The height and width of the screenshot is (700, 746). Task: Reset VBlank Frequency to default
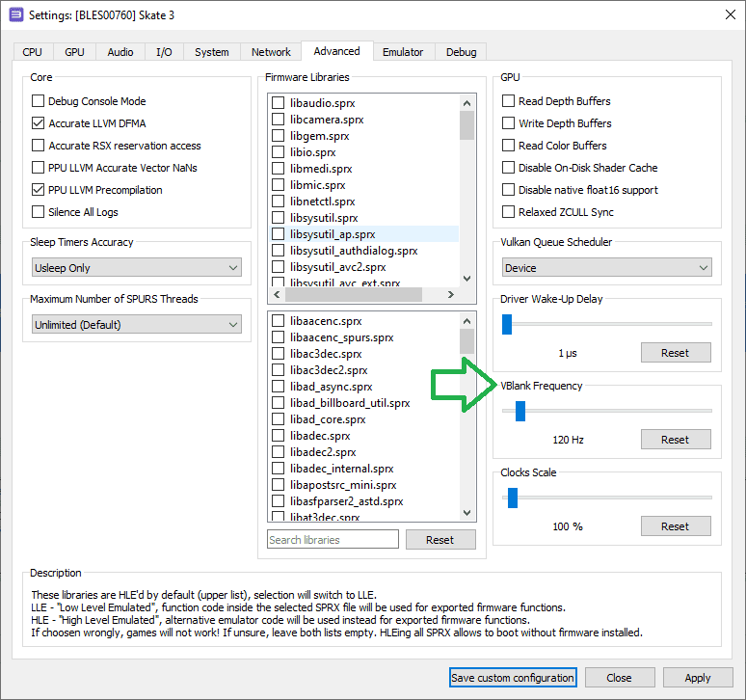(x=676, y=440)
